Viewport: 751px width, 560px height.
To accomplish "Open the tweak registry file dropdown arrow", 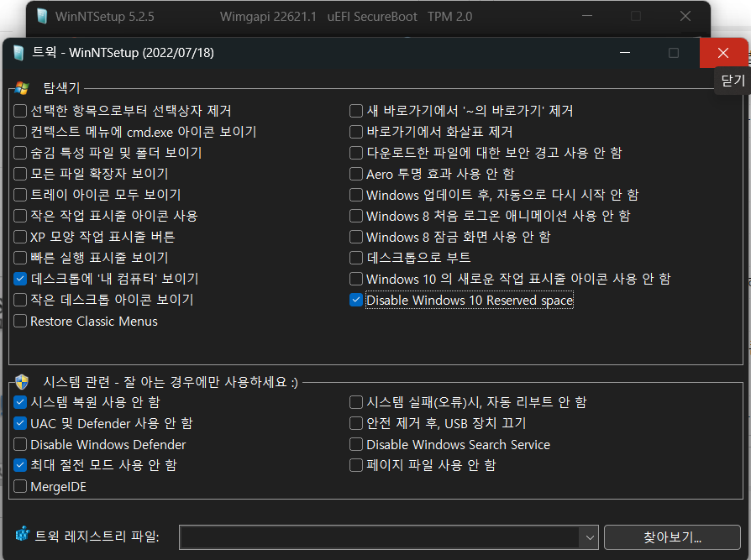I will [590, 537].
